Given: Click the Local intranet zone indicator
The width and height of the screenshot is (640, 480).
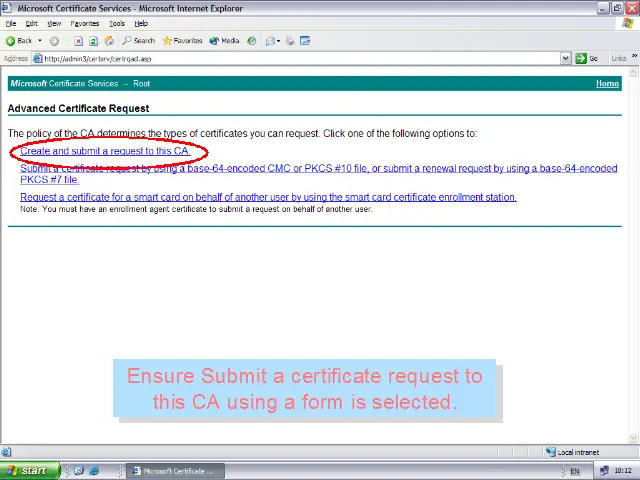Looking at the screenshot, I should tap(572, 452).
